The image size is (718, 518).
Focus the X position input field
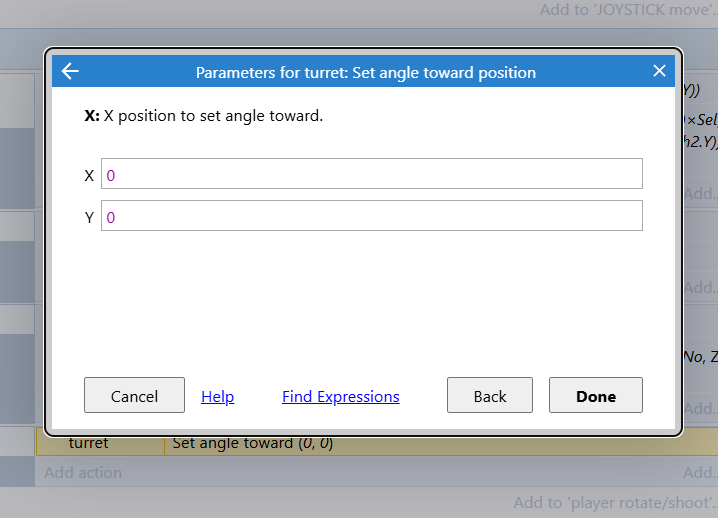coord(371,174)
